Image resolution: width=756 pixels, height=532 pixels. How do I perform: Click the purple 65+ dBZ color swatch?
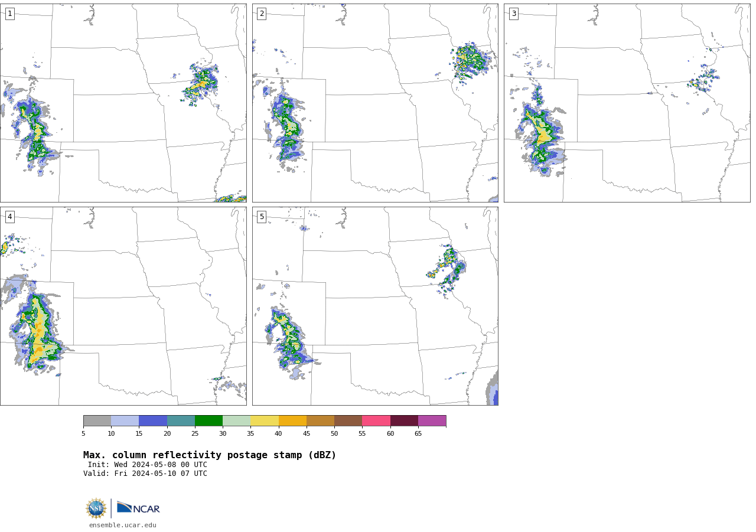432,420
